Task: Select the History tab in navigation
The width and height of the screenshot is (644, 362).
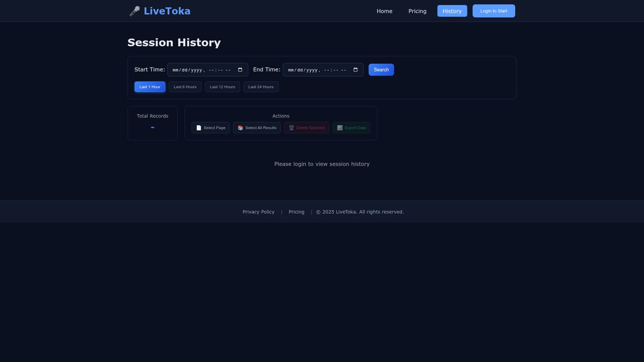Action: [x=452, y=11]
